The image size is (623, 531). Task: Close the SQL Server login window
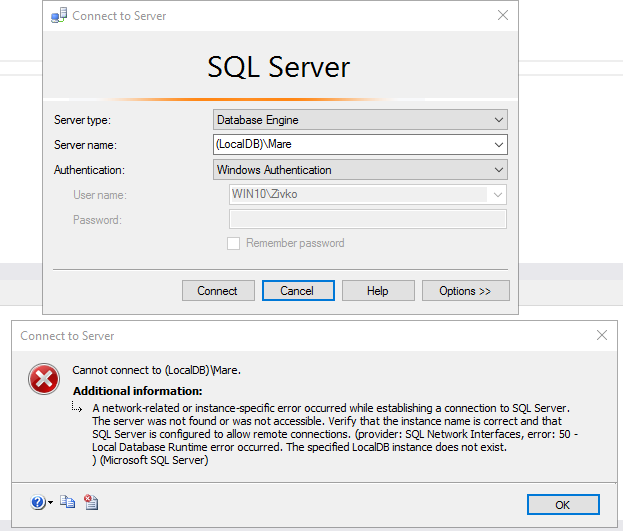(x=501, y=15)
